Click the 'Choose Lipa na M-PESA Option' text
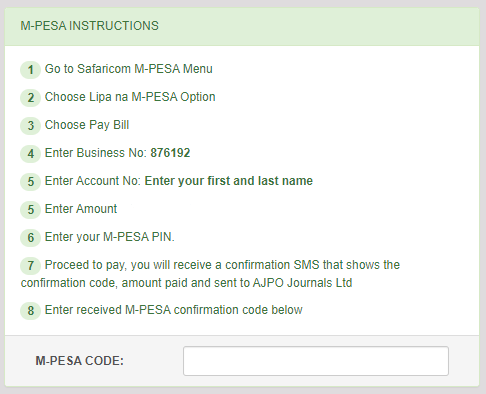 pyautogui.click(x=130, y=97)
